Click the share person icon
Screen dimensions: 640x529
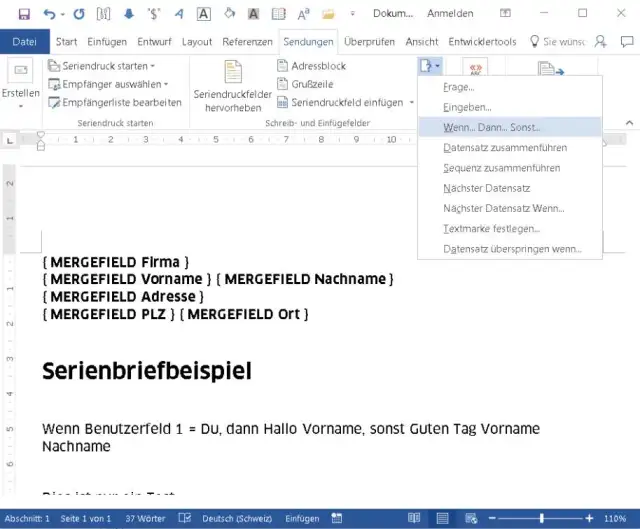[x=600, y=41]
